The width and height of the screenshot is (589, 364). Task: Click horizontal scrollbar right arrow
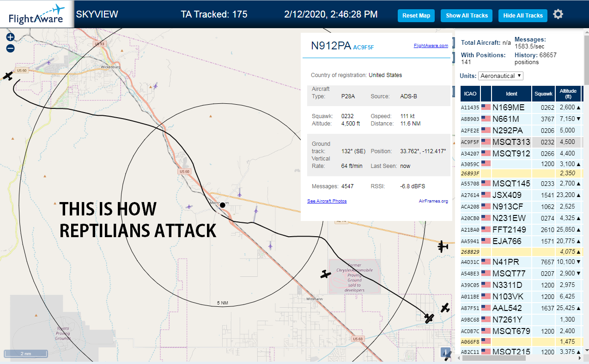click(580, 358)
